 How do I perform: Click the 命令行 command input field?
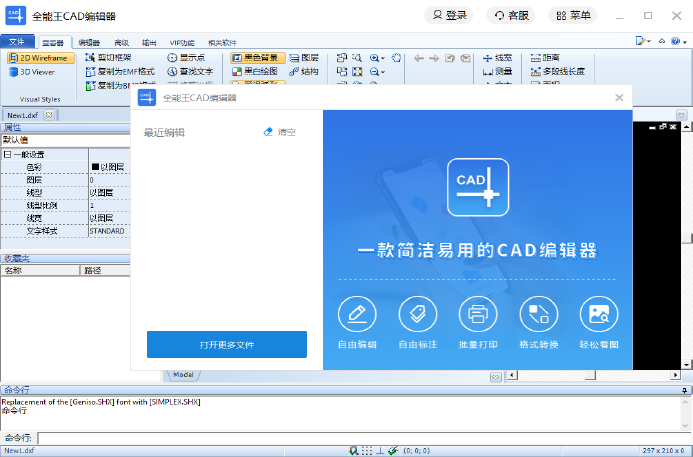click(360, 438)
